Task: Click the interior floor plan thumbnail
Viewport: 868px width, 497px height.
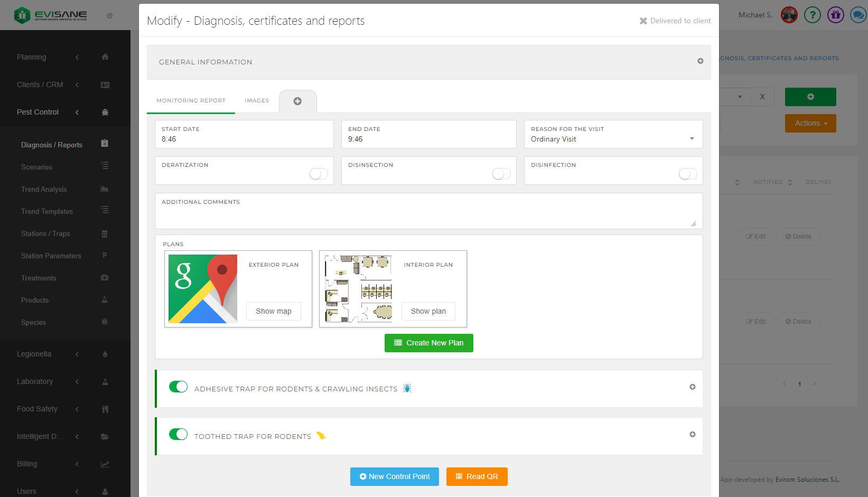Action: tap(359, 289)
